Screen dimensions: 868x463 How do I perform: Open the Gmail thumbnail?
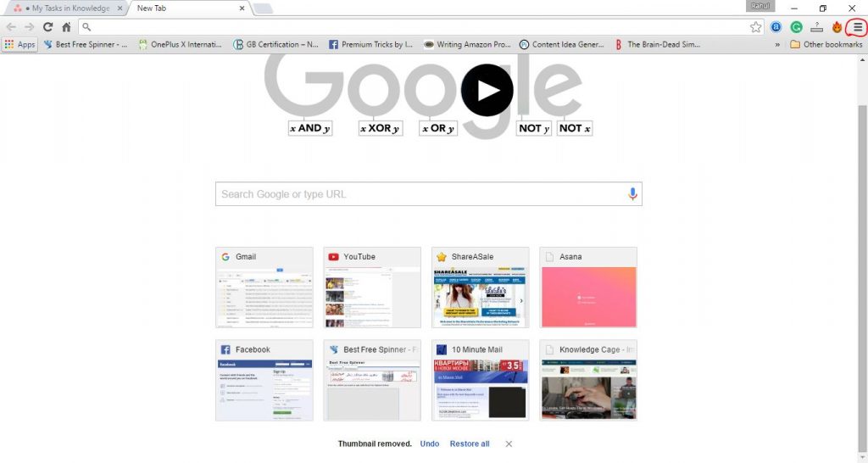(264, 287)
